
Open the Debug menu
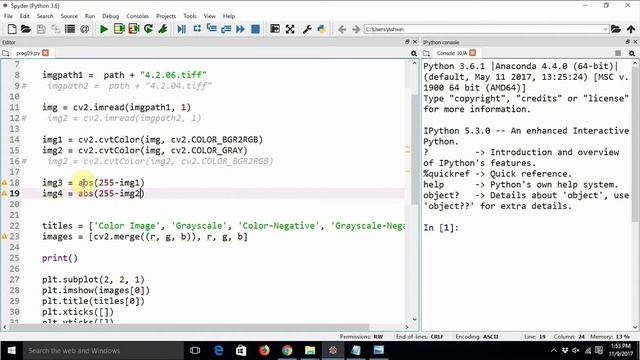pyautogui.click(x=110, y=16)
